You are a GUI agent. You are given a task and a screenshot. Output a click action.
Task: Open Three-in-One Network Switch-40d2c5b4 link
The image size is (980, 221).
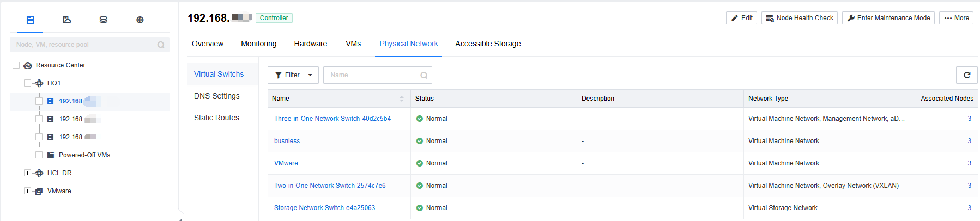click(x=332, y=119)
